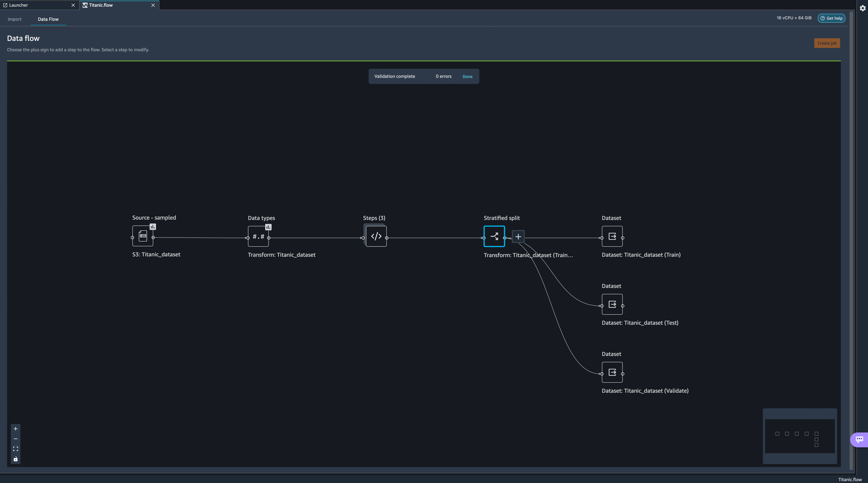Switch to the Launcher tab

coord(19,5)
